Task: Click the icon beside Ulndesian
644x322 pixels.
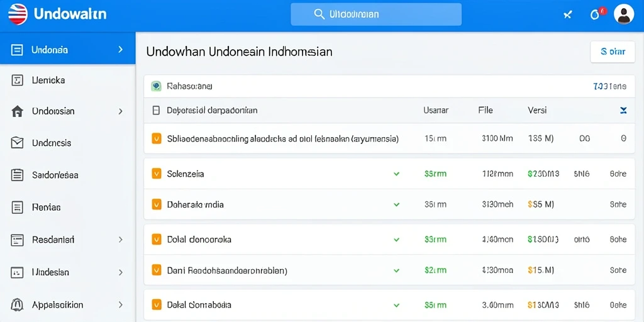Action: [17, 272]
